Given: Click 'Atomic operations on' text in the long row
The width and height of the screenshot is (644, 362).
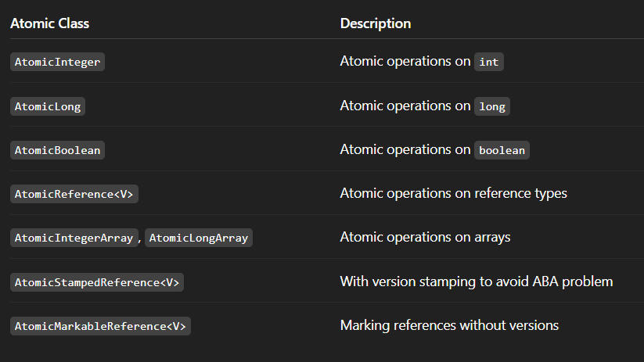Looking at the screenshot, I should pyautogui.click(x=405, y=106).
